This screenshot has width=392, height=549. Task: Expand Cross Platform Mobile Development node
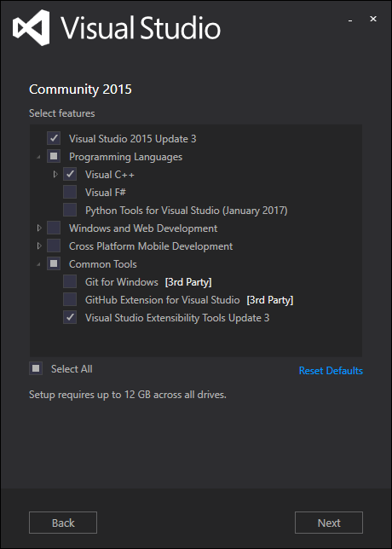(x=39, y=246)
